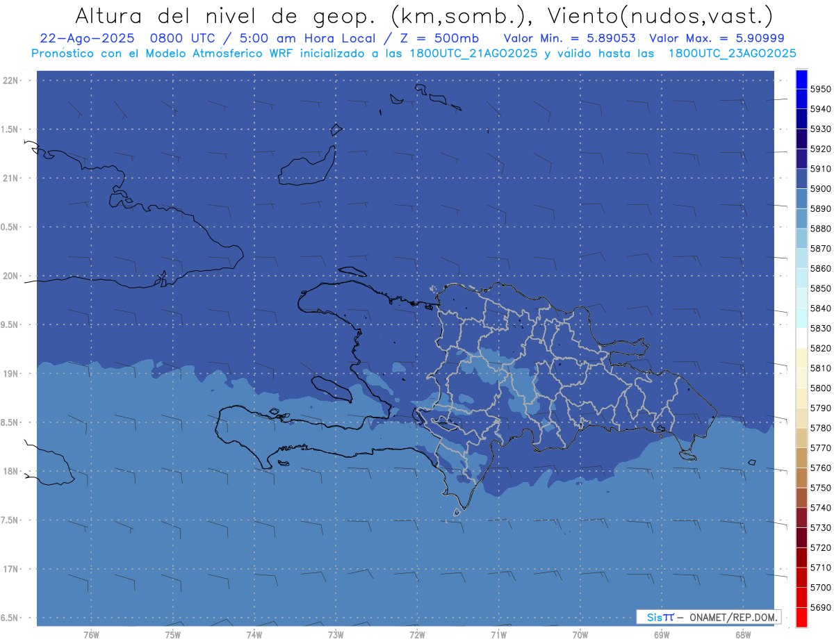Pick the pale yellow swatch between 5810 and 5820
This screenshot has width=834, height=644.
[801, 358]
